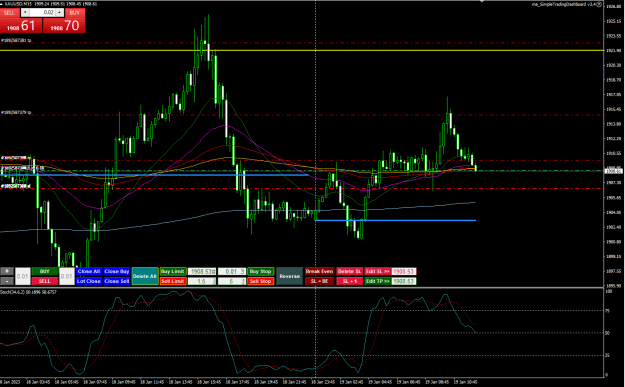The height and width of the screenshot is (387, 625).
Task: Click the dashboard plus (+) lot button
Action: pos(7,271)
